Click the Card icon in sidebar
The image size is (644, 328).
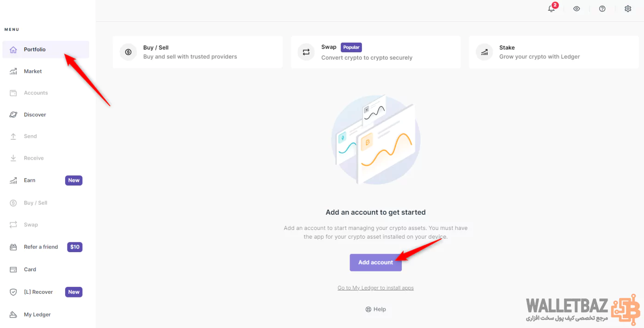coord(13,269)
